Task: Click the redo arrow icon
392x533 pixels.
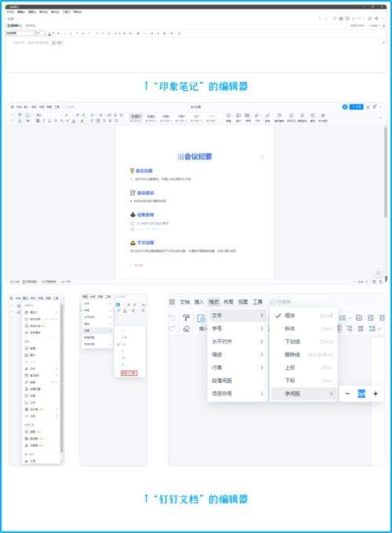Action: [172, 329]
